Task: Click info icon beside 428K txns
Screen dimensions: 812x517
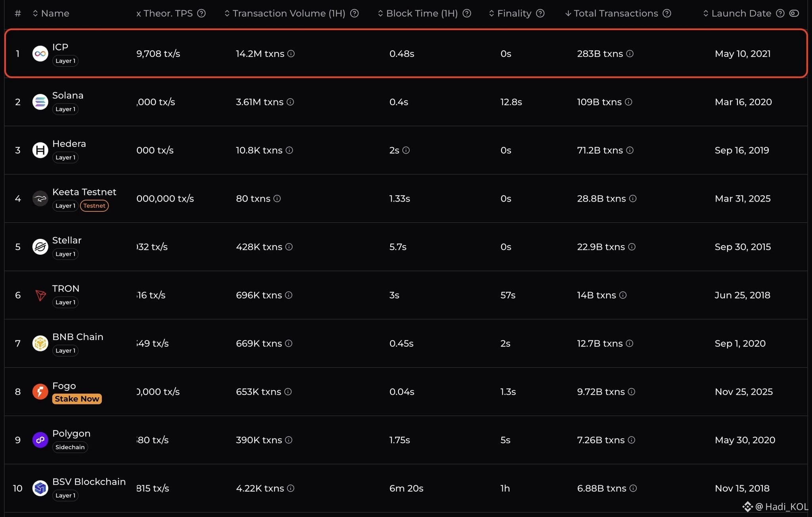Action: tap(289, 247)
